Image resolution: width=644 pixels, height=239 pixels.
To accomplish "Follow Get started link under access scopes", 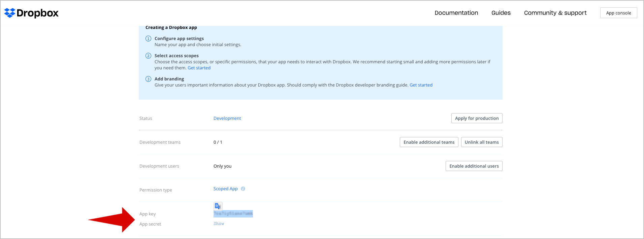I will click(x=199, y=68).
